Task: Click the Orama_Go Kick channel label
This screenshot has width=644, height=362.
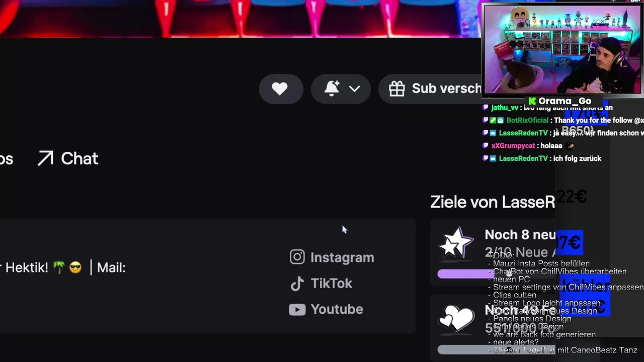Action: [559, 101]
